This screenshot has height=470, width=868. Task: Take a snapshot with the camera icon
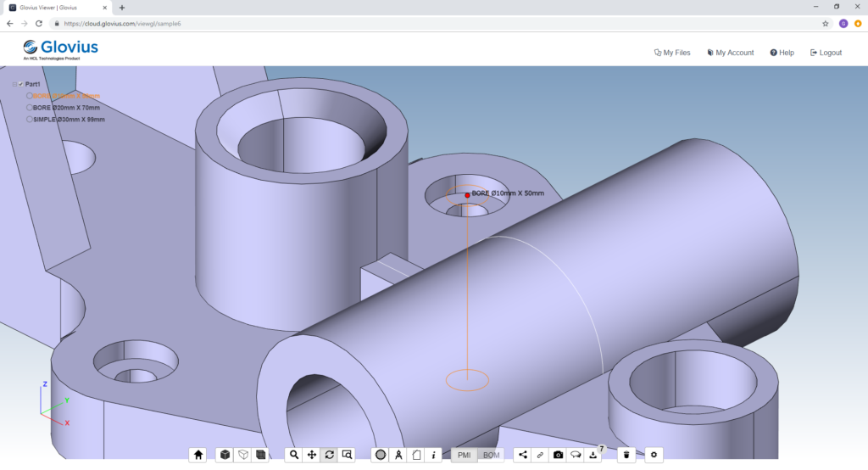pos(558,455)
